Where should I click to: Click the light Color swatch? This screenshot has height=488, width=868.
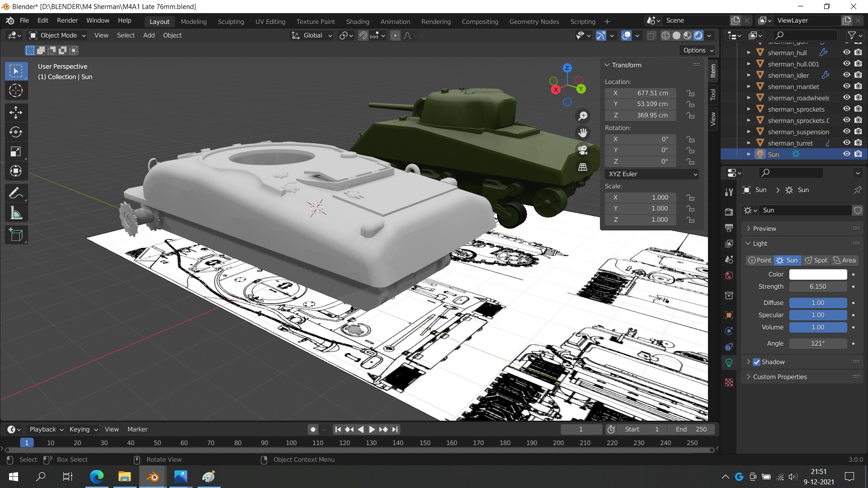(x=817, y=274)
